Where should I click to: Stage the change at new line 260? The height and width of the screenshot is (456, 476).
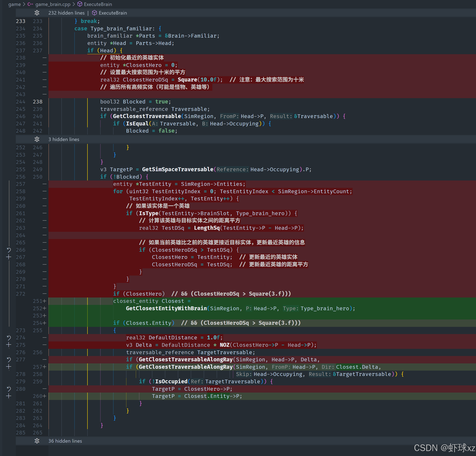9,396
